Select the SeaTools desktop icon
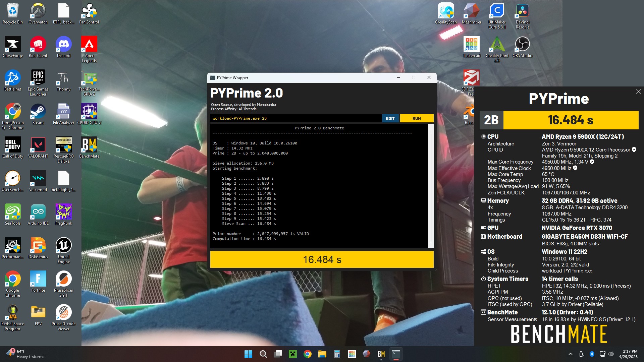The width and height of the screenshot is (644, 362). pyautogui.click(x=13, y=215)
